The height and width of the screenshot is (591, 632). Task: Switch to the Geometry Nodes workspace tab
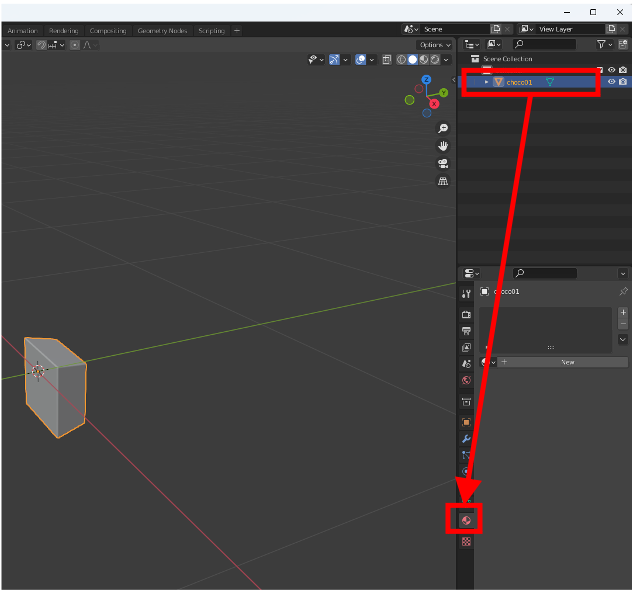tap(162, 31)
